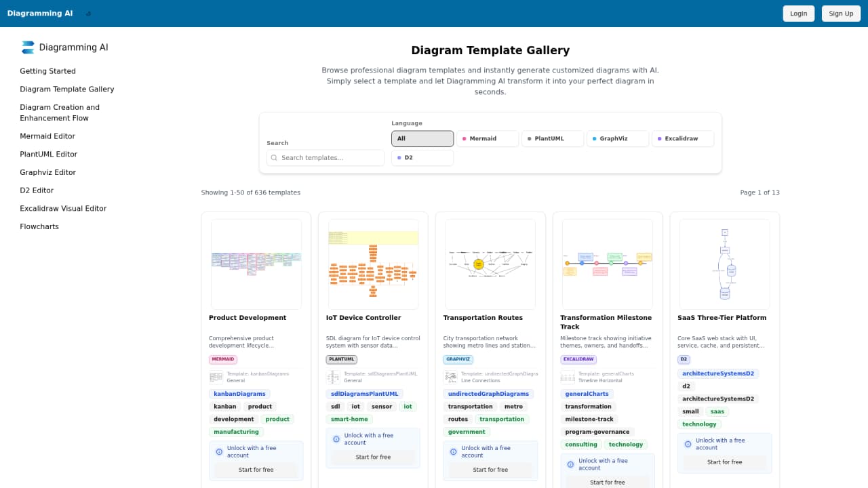Click the undirectedGraphDiagrams template icon on Transportation card
868x488 pixels.
click(x=450, y=377)
